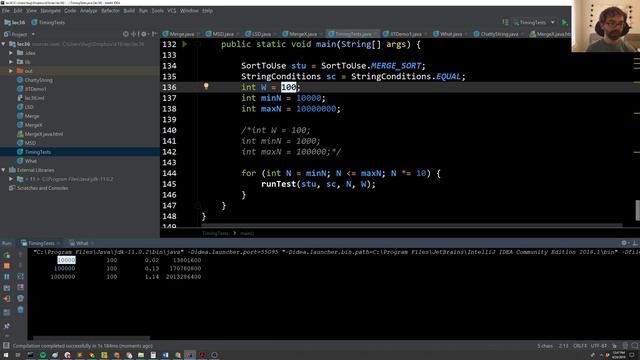Image resolution: width=640 pixels, height=360 pixels.
Task: Open the Refactor menu
Action: coord(110,11)
